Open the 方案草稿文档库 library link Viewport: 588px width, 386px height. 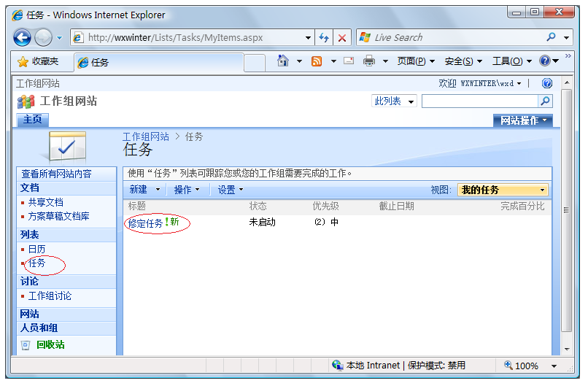(x=59, y=217)
